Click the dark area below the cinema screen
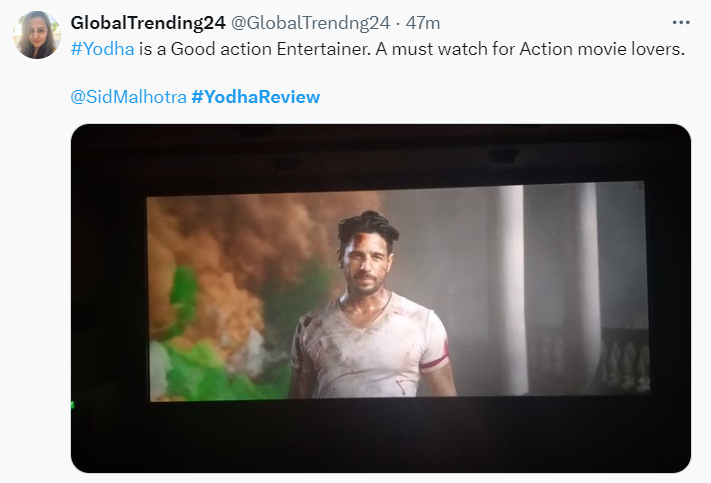Screen dimensions: 711x483 [380, 440]
